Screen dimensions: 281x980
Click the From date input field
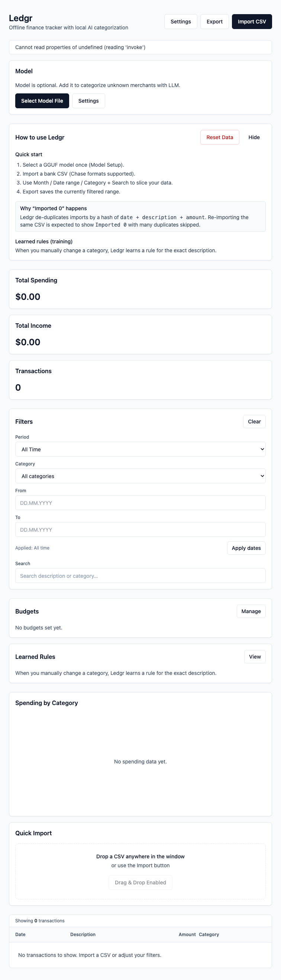click(140, 503)
